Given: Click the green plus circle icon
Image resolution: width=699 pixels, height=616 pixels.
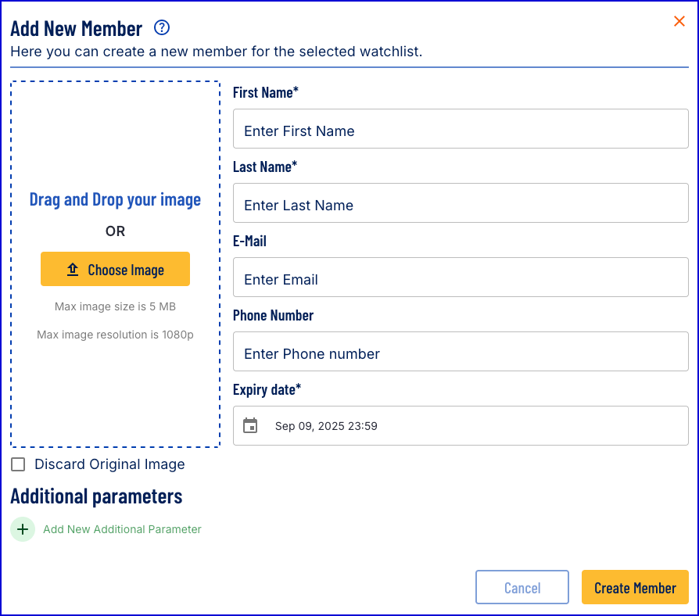Looking at the screenshot, I should click(23, 529).
